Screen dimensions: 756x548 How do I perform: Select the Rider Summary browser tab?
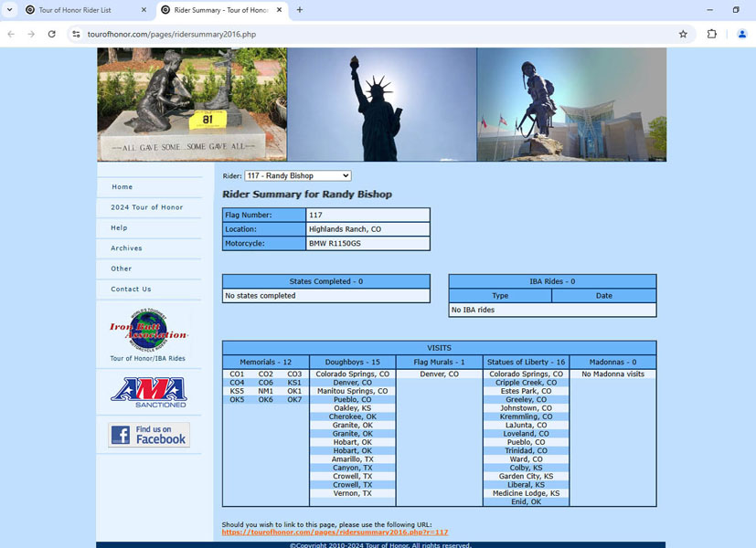(222, 10)
